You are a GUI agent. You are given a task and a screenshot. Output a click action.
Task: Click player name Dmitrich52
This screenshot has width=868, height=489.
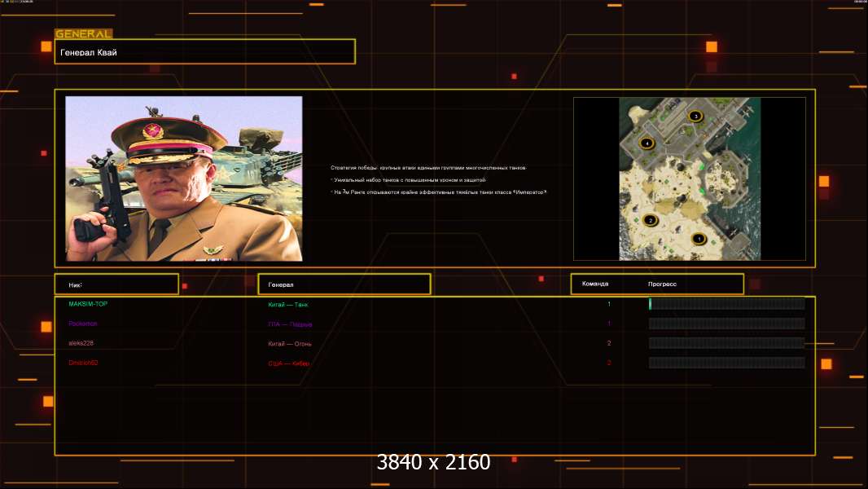84,363
